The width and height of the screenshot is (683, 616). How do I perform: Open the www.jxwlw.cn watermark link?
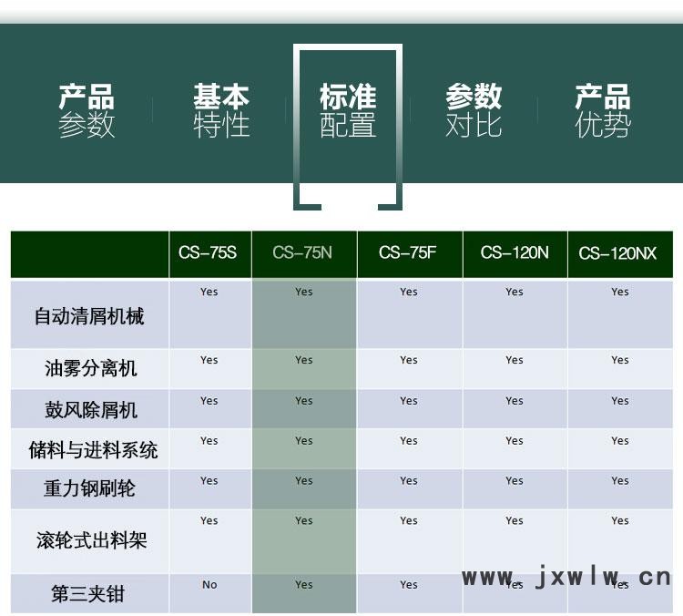pos(566,577)
